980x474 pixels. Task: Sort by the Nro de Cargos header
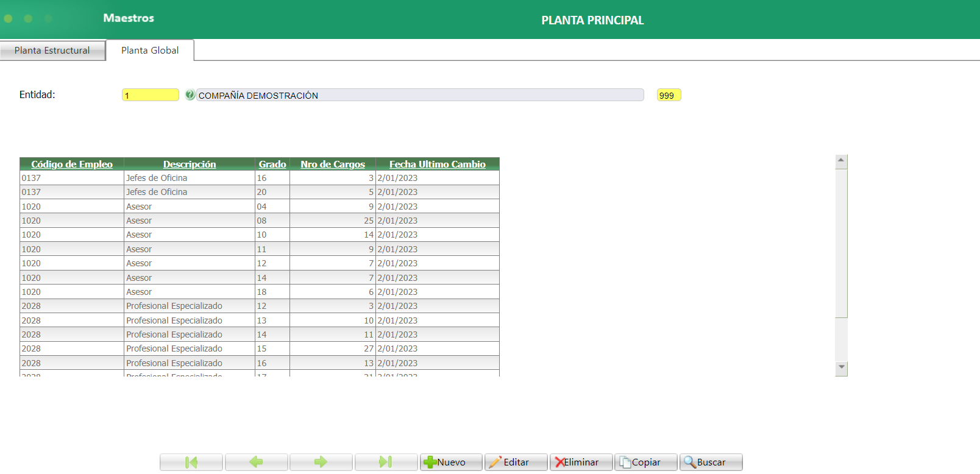[333, 164]
